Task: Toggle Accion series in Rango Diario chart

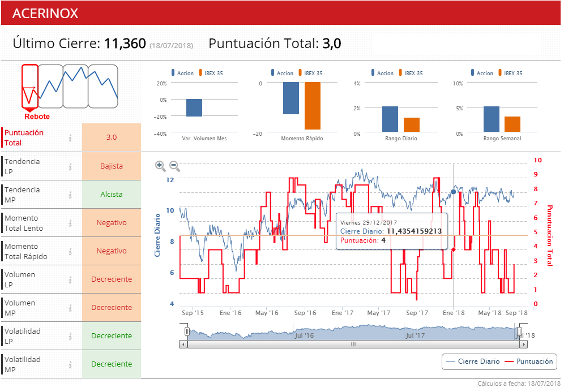Action: pyautogui.click(x=383, y=73)
